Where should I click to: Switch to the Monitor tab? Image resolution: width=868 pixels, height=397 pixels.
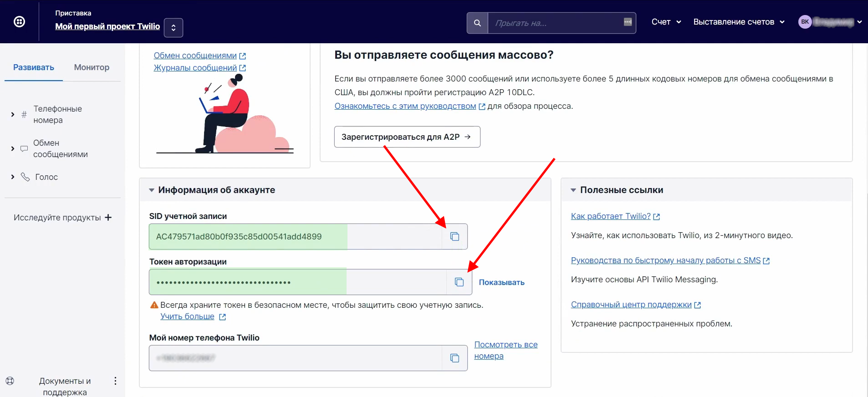coord(92,67)
